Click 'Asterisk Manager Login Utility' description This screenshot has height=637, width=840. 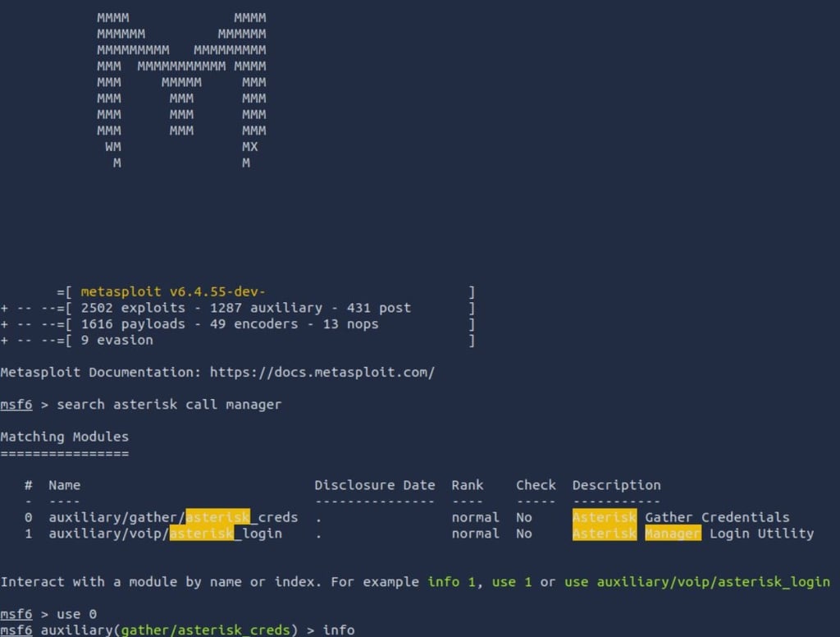click(x=692, y=534)
